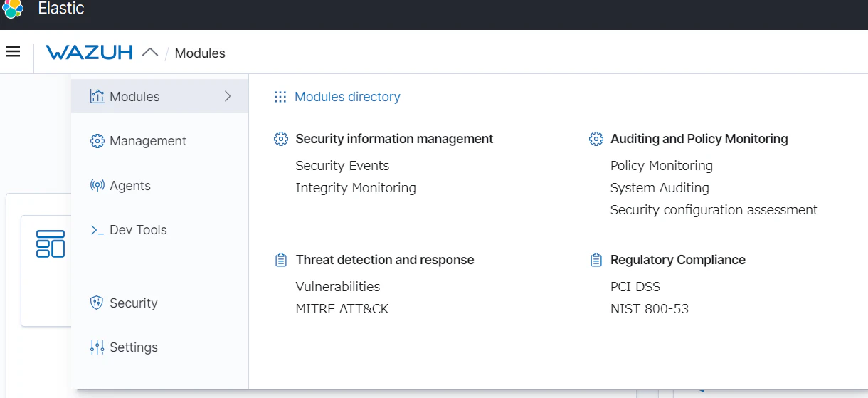868x398 pixels.
Task: Open the Modules directory link
Action: [347, 97]
